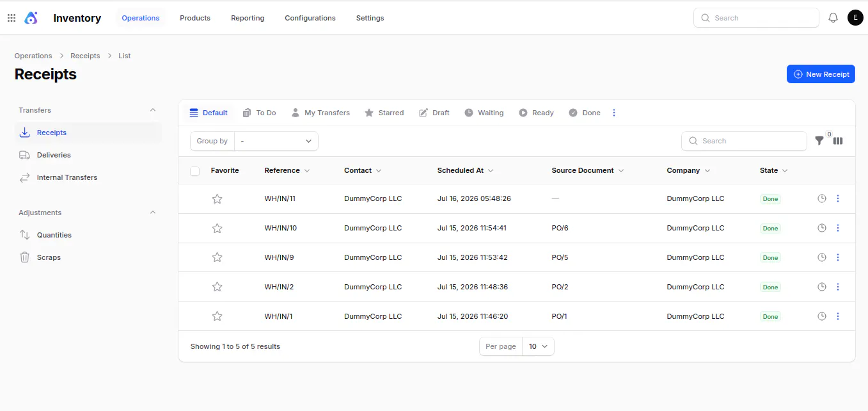This screenshot has height=411, width=868.
Task: Open the Operations top menu
Action: coord(141,18)
